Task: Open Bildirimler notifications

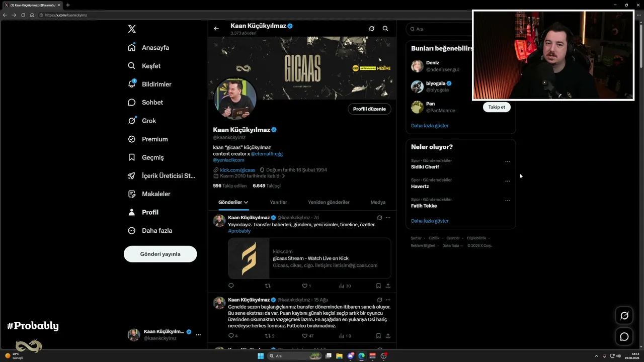Action: 149,84
